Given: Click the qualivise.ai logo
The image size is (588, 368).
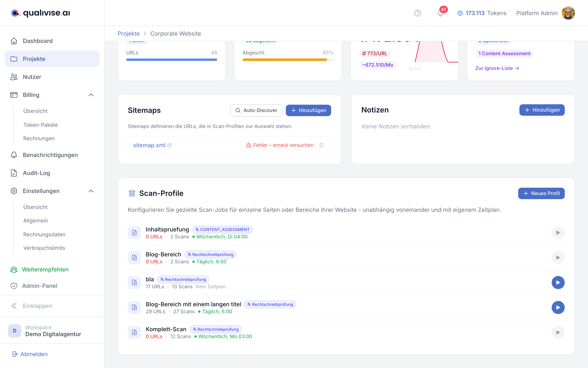Looking at the screenshot, I should click(40, 13).
